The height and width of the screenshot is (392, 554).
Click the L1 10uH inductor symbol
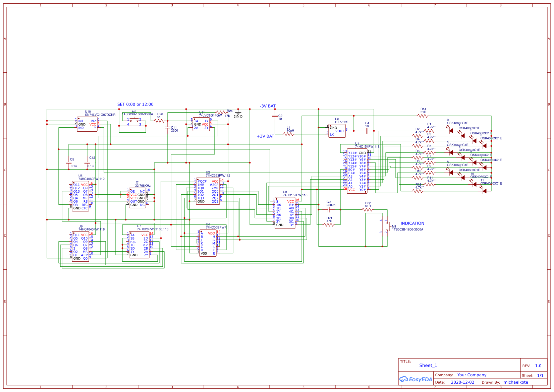coord(288,134)
